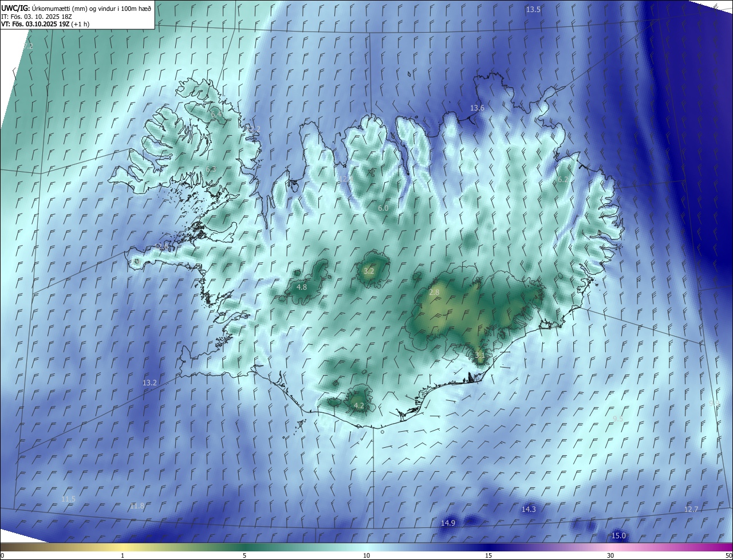733x560 pixels.
Task: Select the 11.8 value in the southwest ocean
Action: [x=137, y=506]
